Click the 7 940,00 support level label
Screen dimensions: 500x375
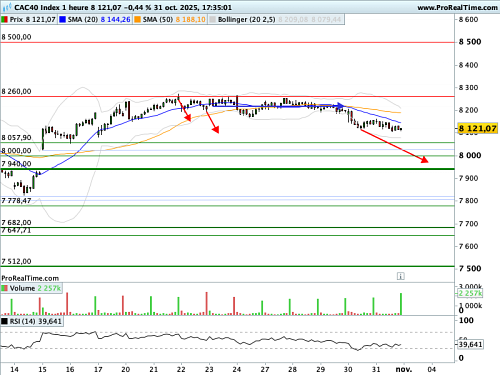tap(16, 164)
